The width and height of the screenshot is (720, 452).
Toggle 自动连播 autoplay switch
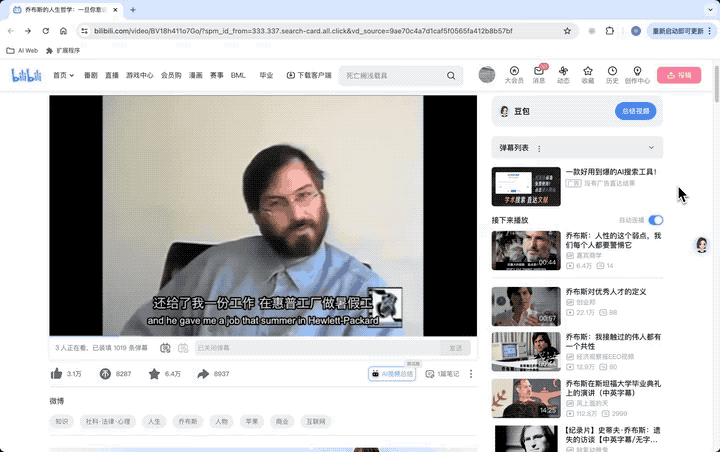[656, 220]
